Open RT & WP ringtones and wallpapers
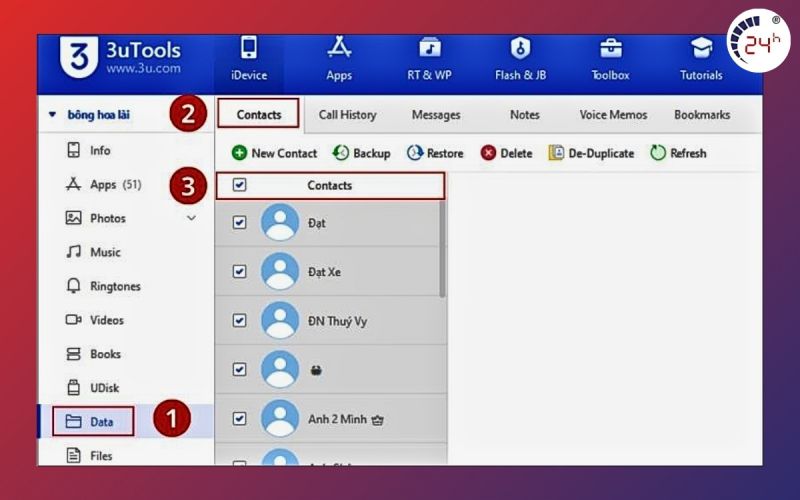Viewport: 800px width, 500px height. click(431, 58)
